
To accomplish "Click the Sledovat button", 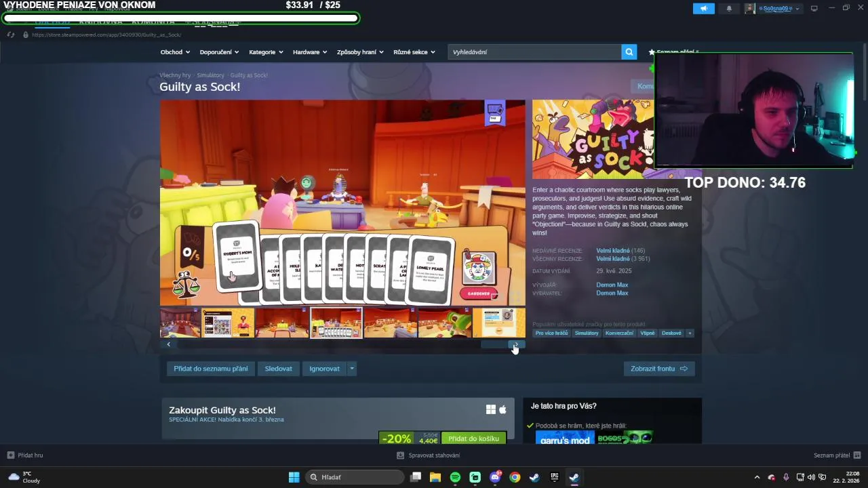I will tap(279, 369).
